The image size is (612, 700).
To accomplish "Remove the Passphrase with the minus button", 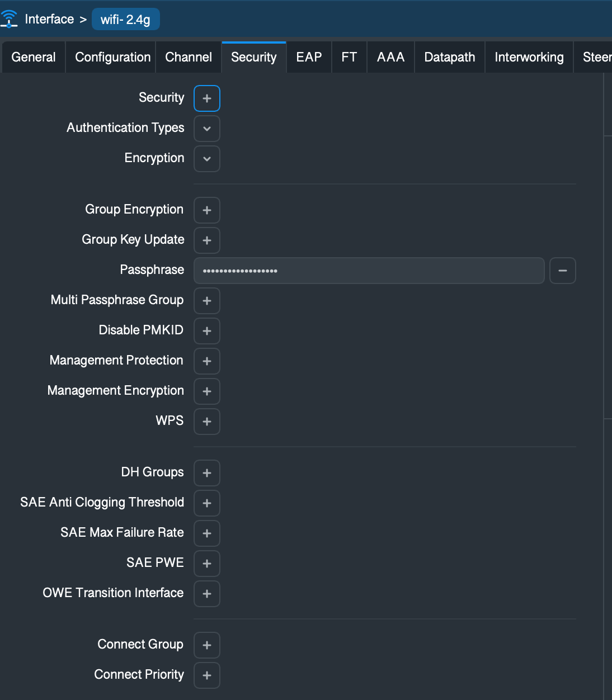I will (562, 271).
